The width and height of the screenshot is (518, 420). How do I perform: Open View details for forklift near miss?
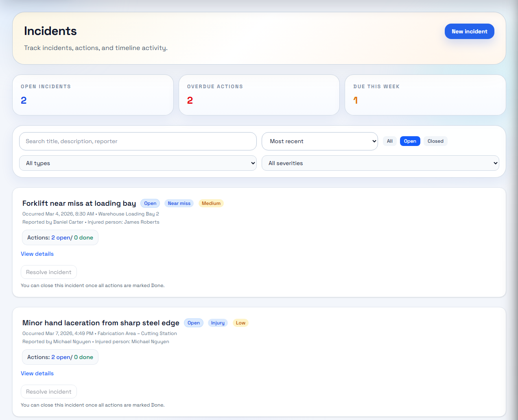pos(37,254)
